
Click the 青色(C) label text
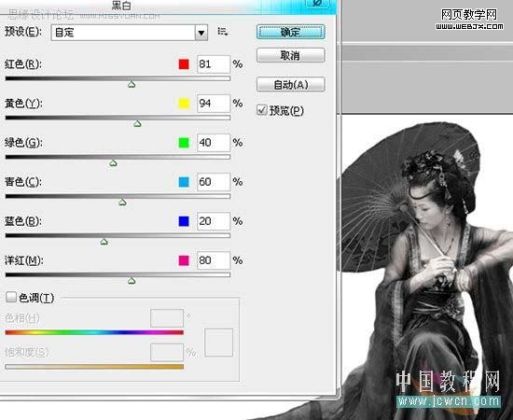[23, 182]
